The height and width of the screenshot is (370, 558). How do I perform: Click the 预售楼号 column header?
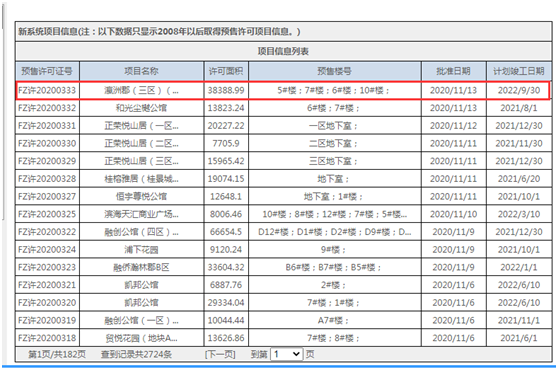pyautogui.click(x=335, y=71)
